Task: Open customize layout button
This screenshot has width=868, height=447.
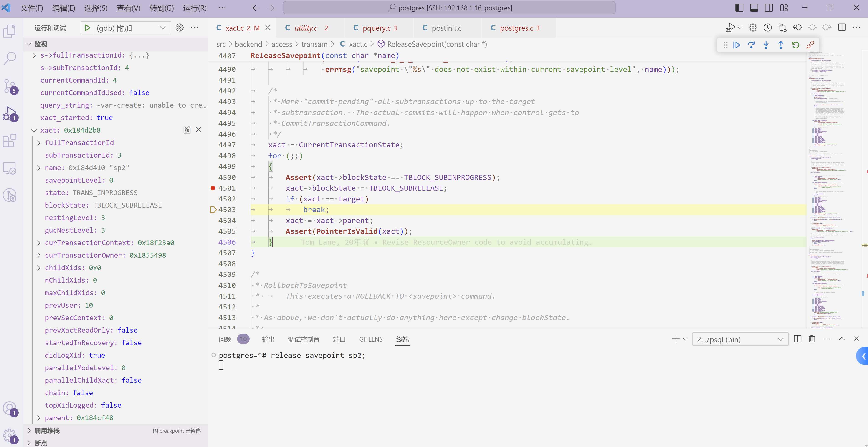Action: 784,8
